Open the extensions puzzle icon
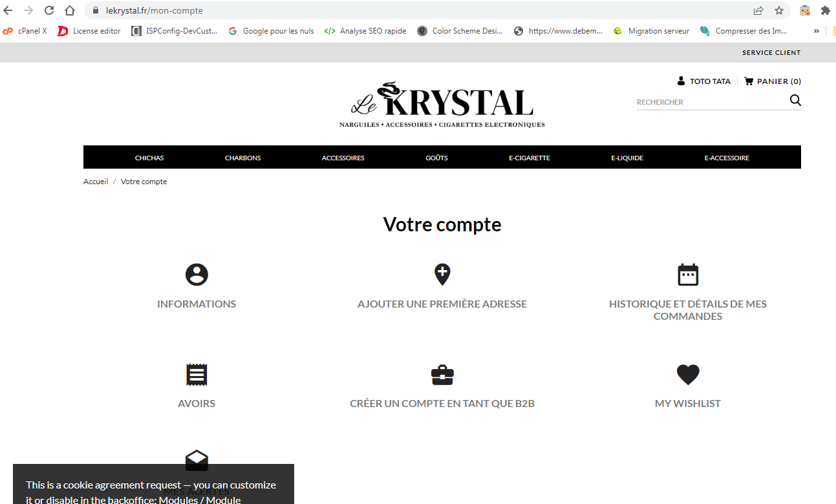This screenshot has height=504, width=836. click(825, 10)
